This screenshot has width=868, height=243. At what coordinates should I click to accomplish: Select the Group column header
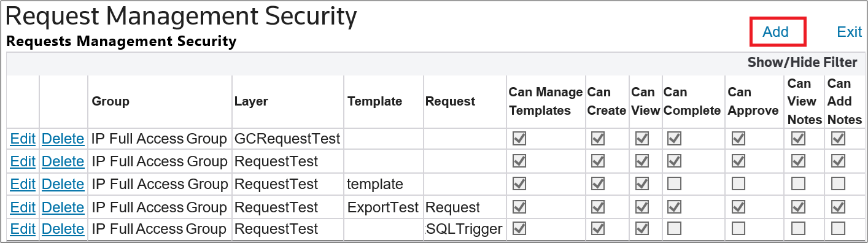(x=110, y=101)
